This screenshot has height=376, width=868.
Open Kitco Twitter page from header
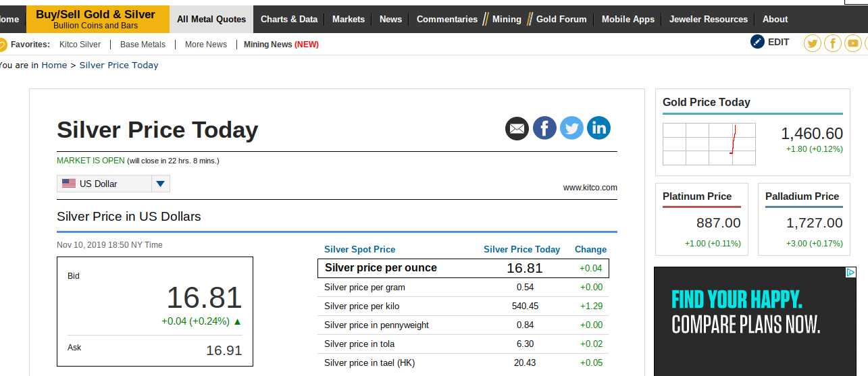813,44
